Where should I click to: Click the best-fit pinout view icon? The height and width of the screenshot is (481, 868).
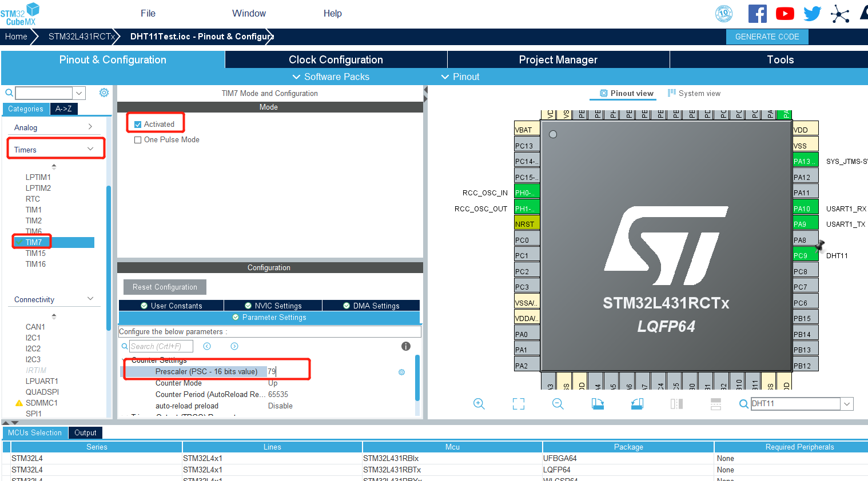click(x=519, y=404)
